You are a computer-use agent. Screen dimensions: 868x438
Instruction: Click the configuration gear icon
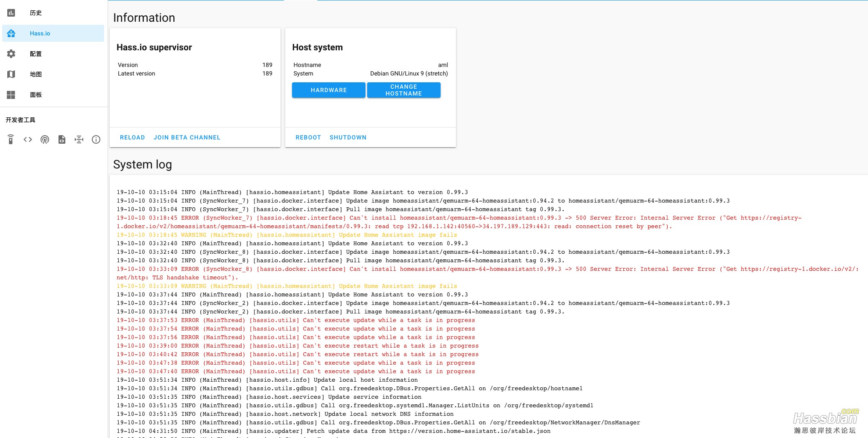[11, 54]
